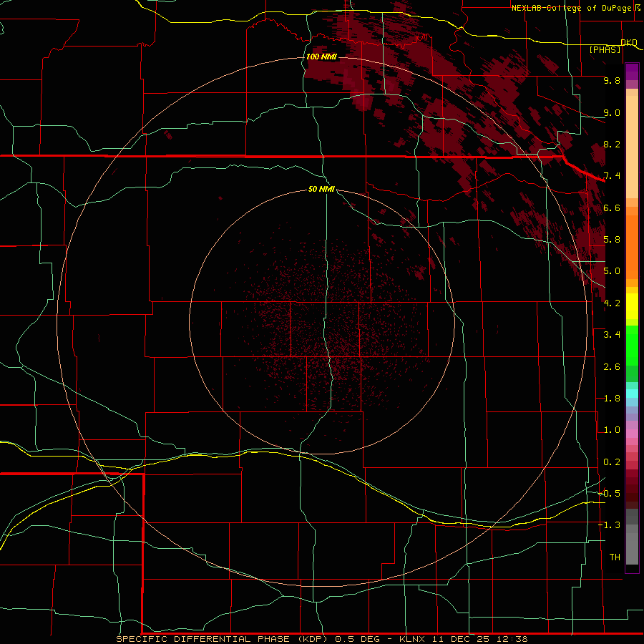Click the KLNX station ID in caption
The height and width of the screenshot is (644, 644).
[x=412, y=639]
